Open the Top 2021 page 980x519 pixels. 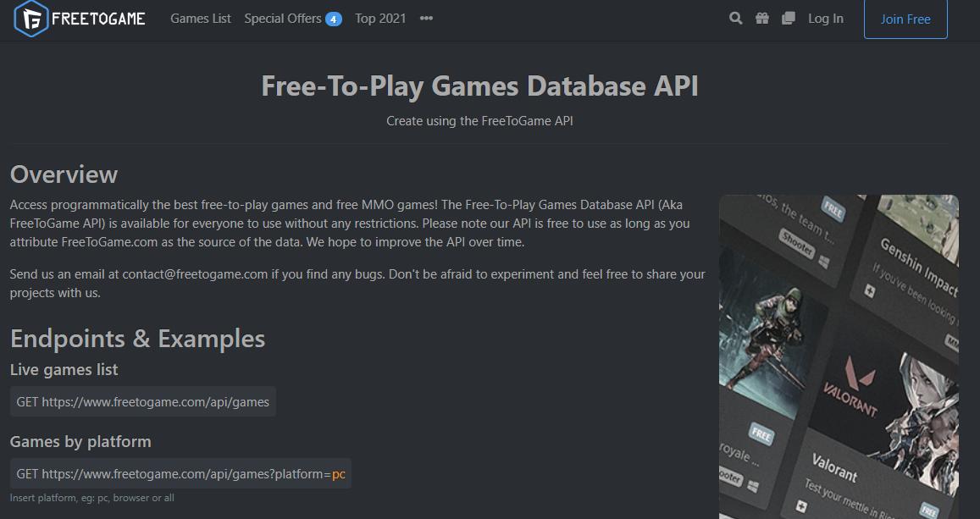point(380,19)
